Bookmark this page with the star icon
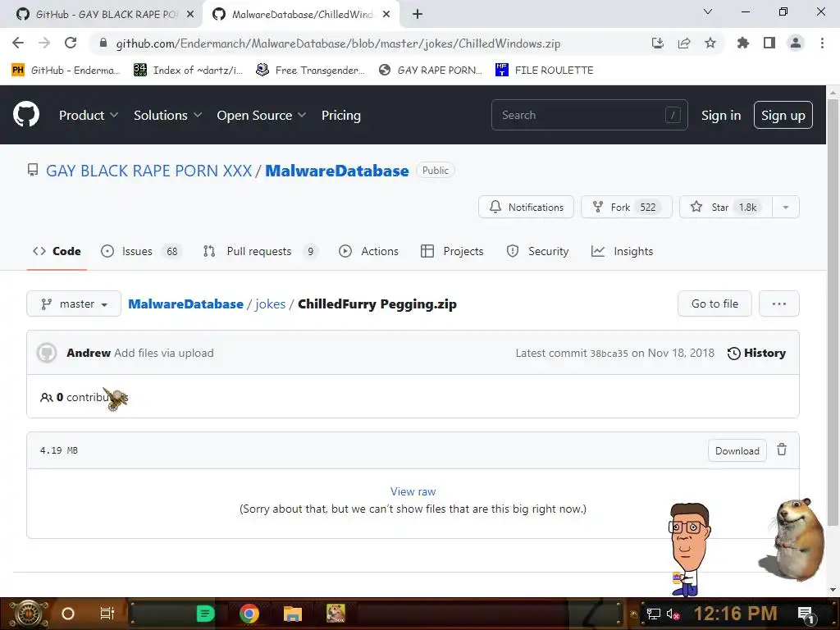 click(x=710, y=43)
